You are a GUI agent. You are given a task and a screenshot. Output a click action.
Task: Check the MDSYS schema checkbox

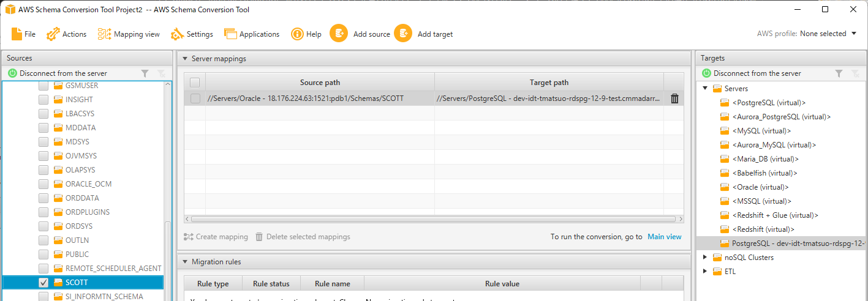pos(43,142)
